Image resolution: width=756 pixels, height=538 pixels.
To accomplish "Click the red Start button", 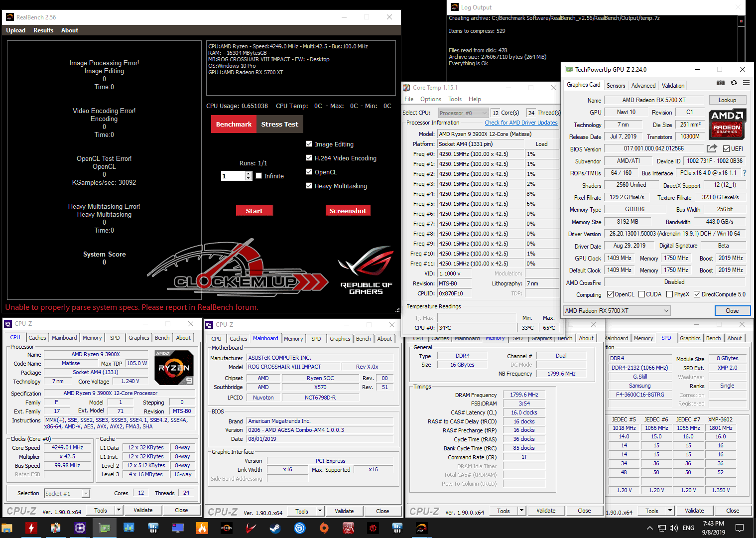I will coord(254,211).
